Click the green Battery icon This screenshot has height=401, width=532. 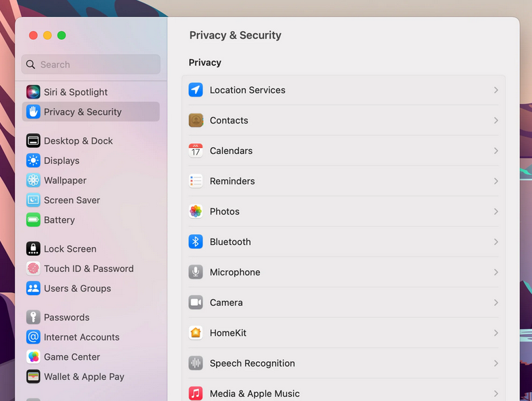(33, 220)
